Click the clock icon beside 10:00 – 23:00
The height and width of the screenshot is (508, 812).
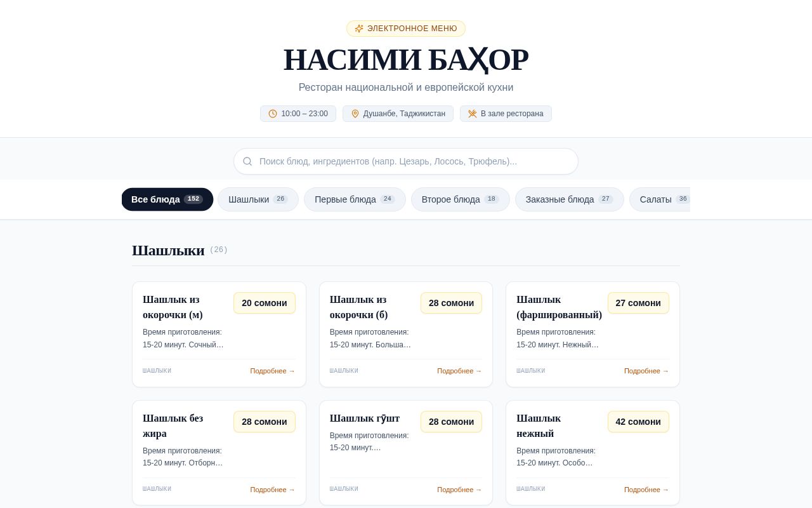click(x=273, y=114)
